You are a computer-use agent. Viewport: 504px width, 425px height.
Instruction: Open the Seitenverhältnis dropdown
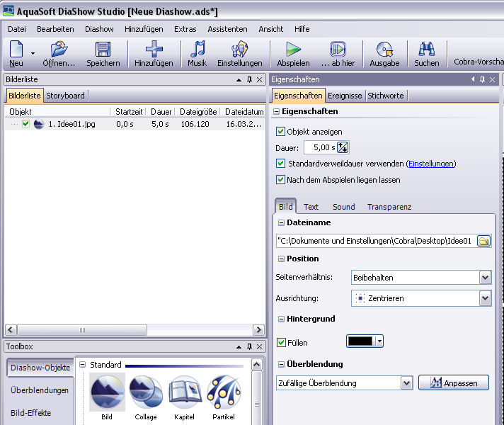click(485, 278)
